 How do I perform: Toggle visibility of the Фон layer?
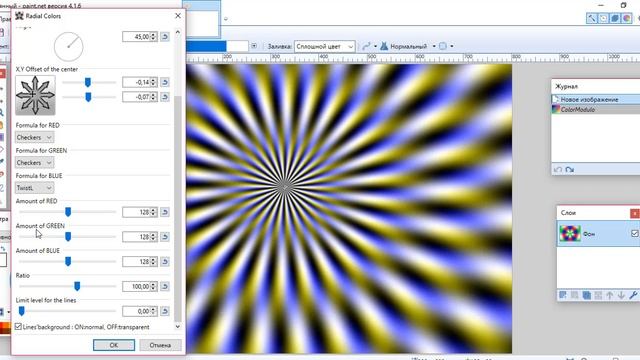[x=634, y=233]
